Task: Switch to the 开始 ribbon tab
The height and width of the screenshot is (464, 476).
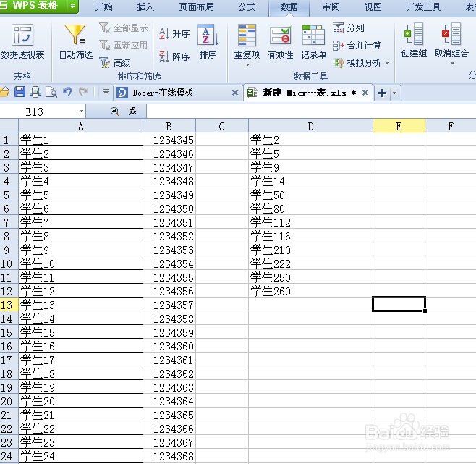Action: (104, 7)
